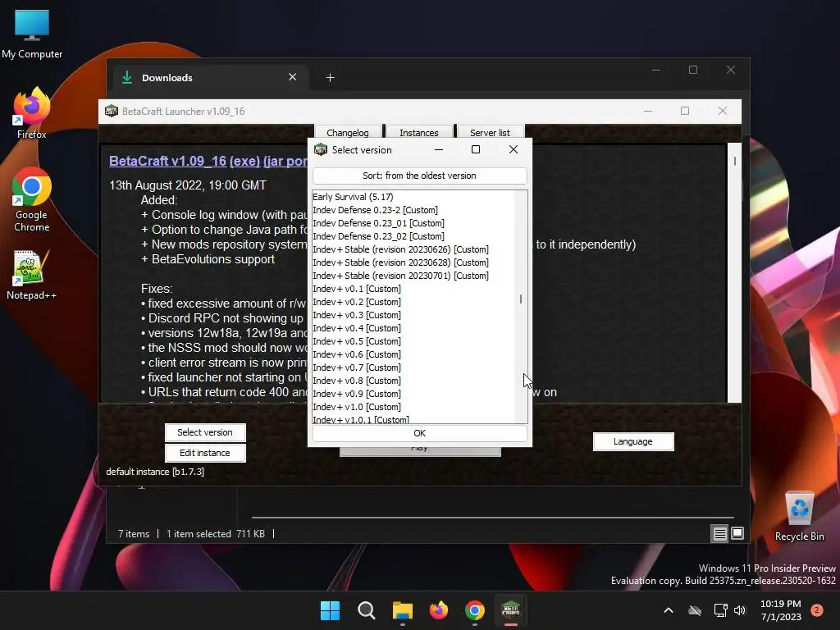Open the Instances tab
Screen dimensions: 840x630
pos(419,132)
